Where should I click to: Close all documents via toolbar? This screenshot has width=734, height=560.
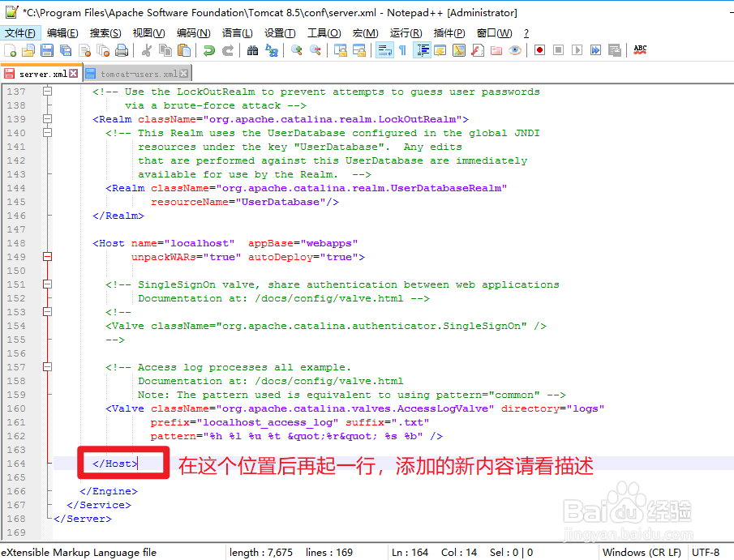click(x=103, y=50)
